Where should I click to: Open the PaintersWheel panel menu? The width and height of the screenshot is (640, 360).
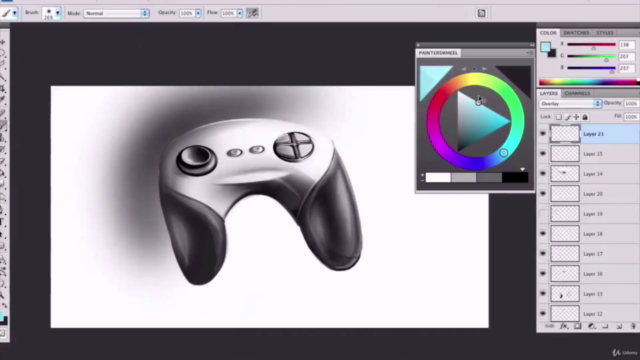click(x=530, y=53)
